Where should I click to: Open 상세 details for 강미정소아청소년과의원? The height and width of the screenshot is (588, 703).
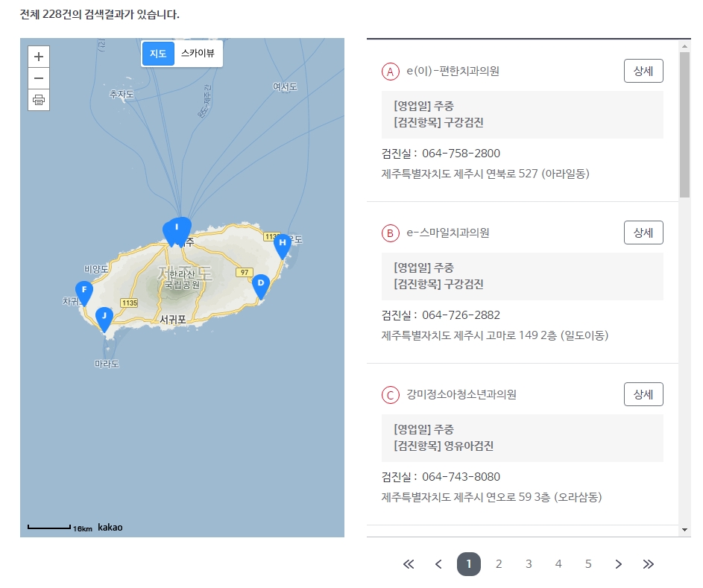(x=643, y=394)
